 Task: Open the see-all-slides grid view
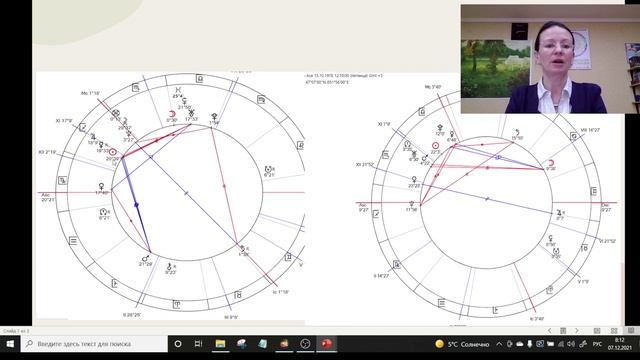563,330
